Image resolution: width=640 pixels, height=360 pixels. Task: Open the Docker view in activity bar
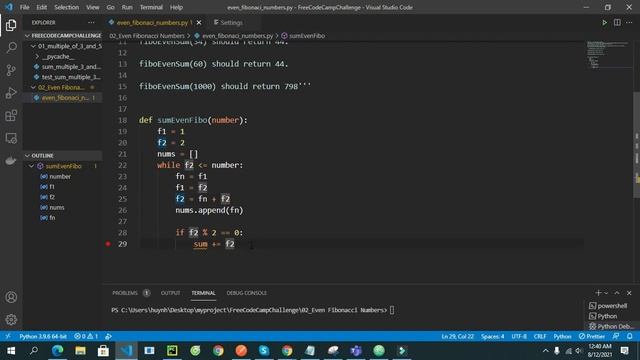11,160
